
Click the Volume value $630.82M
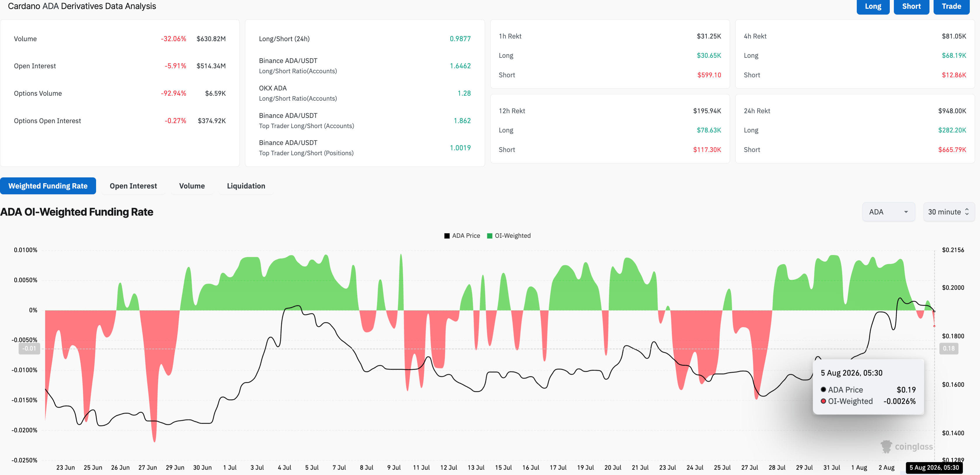tap(211, 39)
